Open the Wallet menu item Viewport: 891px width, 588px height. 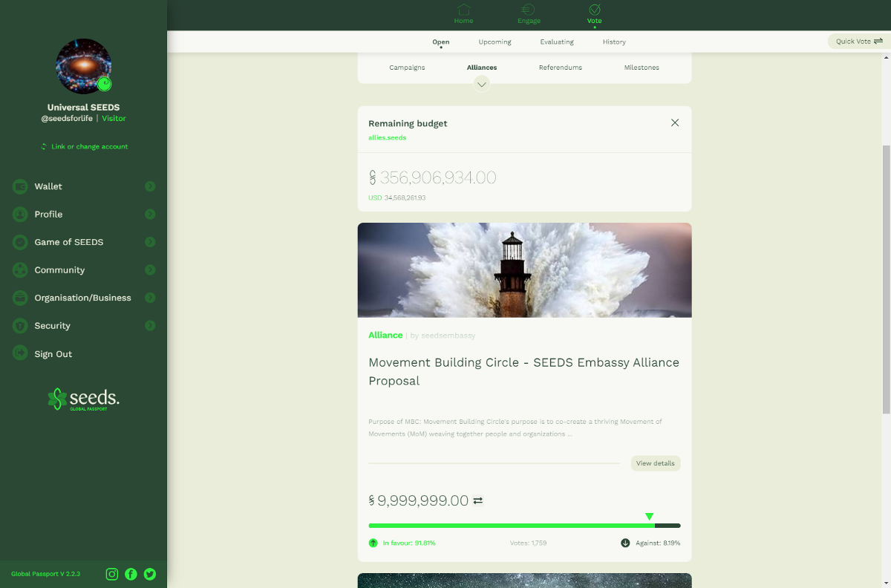[48, 186]
